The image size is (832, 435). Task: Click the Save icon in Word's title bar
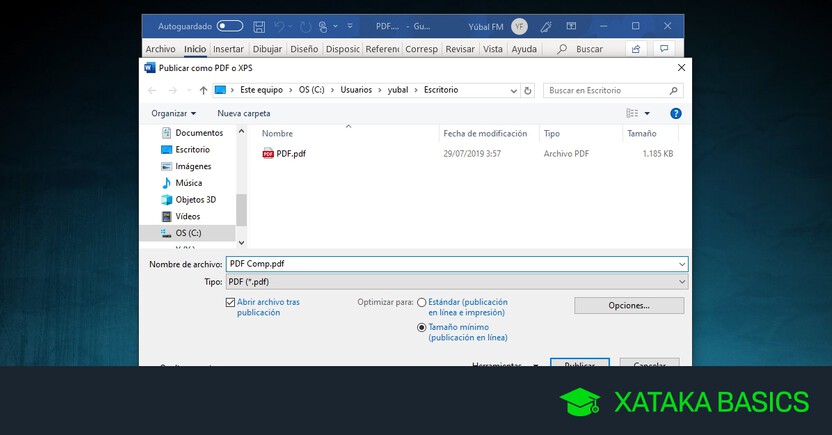pyautogui.click(x=259, y=25)
